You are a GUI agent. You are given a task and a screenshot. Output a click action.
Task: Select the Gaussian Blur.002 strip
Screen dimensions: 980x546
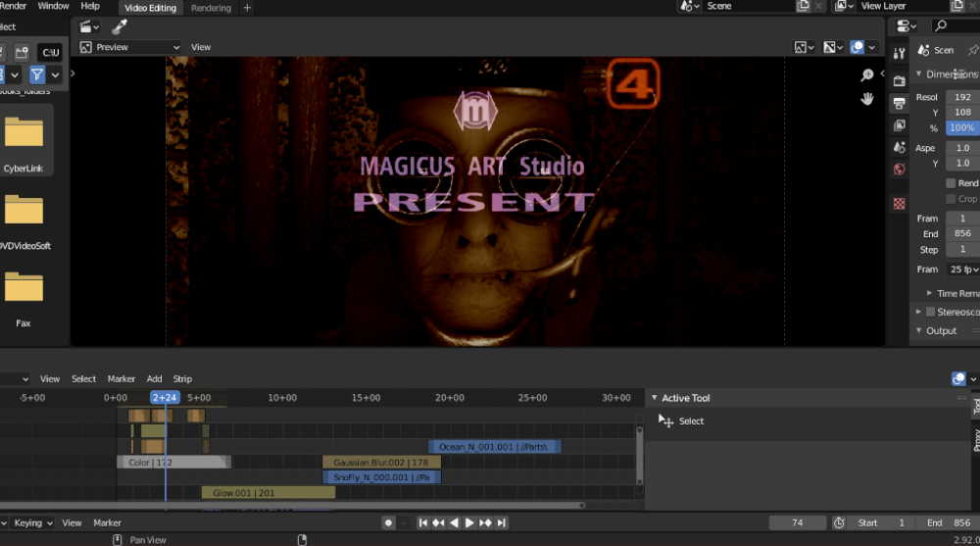pyautogui.click(x=380, y=462)
